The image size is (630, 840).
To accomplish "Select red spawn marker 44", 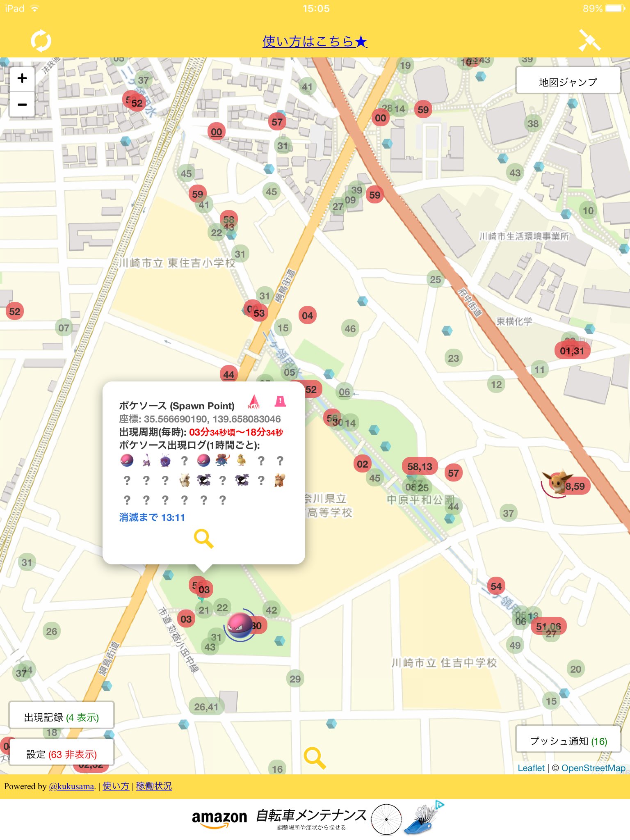I will click(x=229, y=374).
